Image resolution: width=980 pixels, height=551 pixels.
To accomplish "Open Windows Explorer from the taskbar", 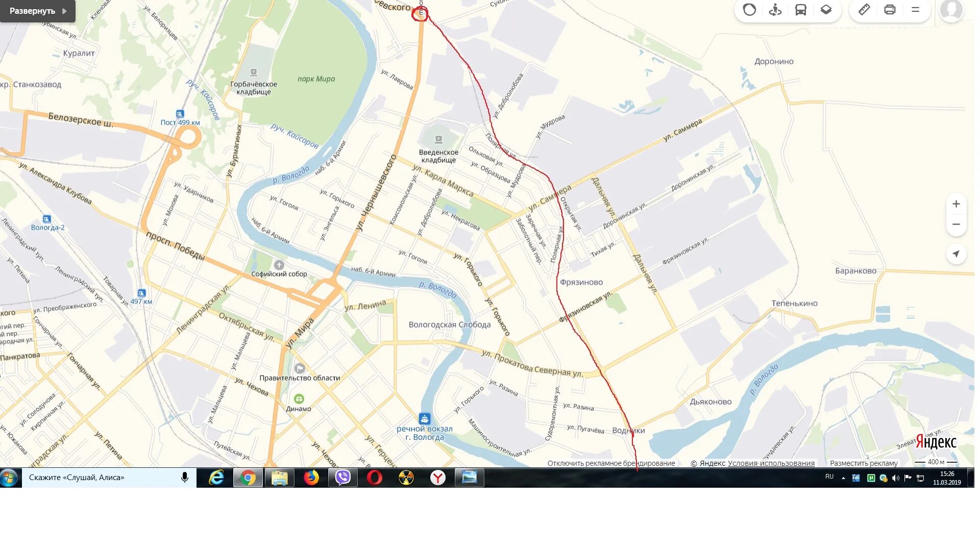I will (280, 478).
